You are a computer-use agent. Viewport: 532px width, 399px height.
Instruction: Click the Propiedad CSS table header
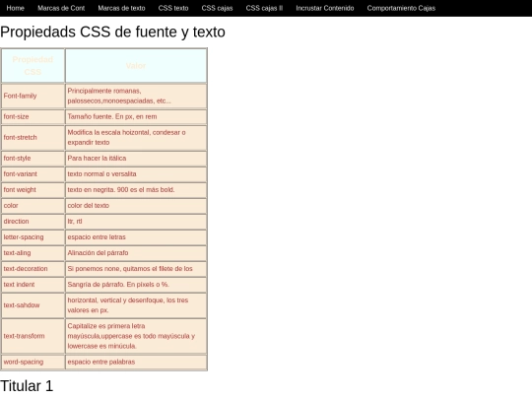pos(33,66)
